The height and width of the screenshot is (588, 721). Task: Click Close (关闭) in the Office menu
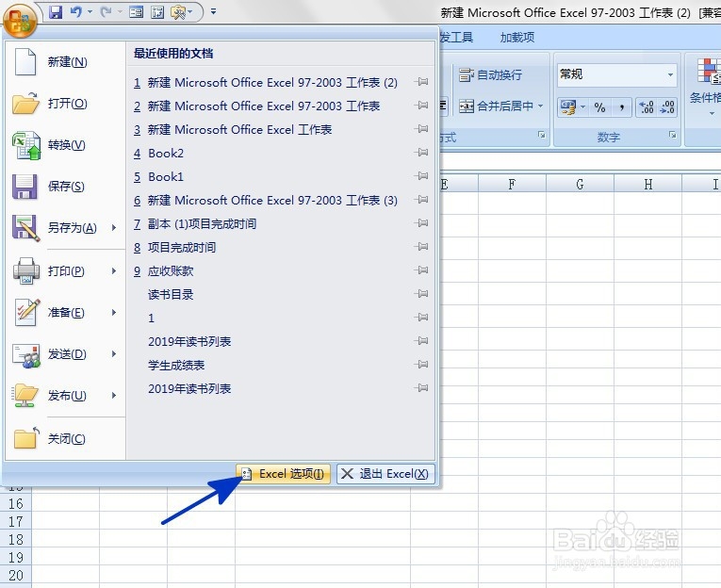coord(65,438)
